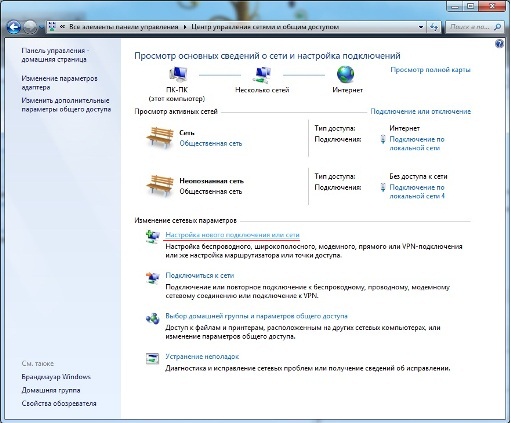This screenshot has height=423, width=511.
Task: Click the magnifier icon in search box
Action: 497,27
